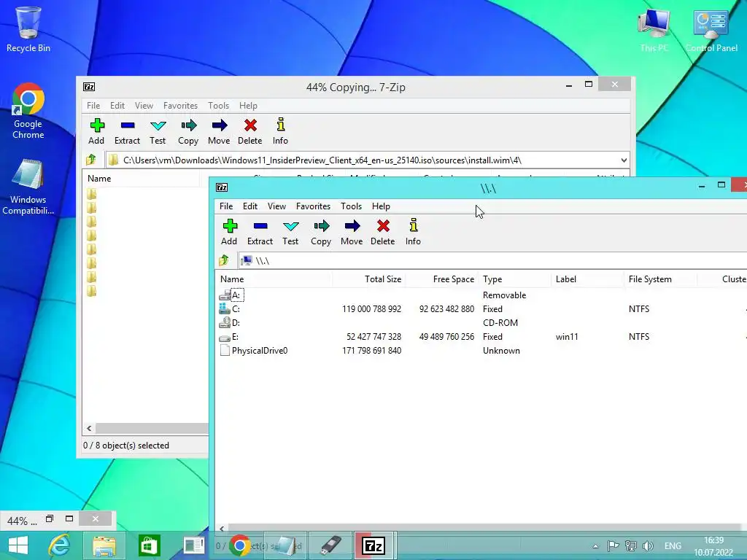Screen dimensions: 747x560
Task: Click the front window's \\.\ address field
Action: pyautogui.click(x=492, y=260)
